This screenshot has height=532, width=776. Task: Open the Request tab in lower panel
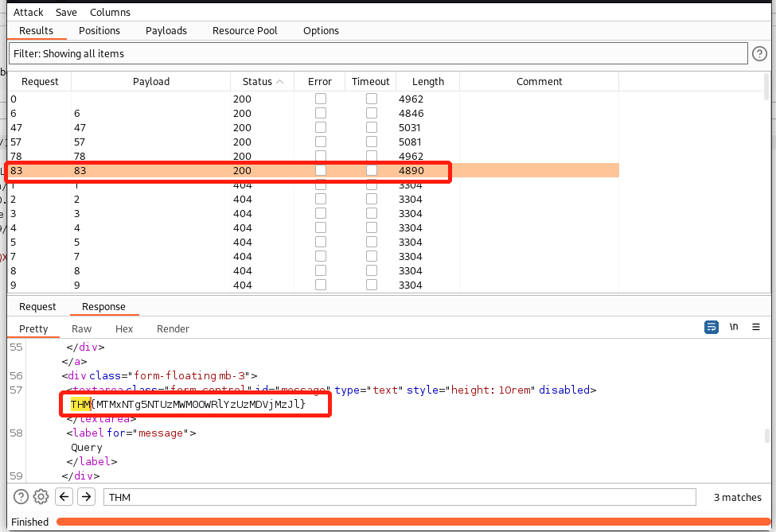coord(37,307)
